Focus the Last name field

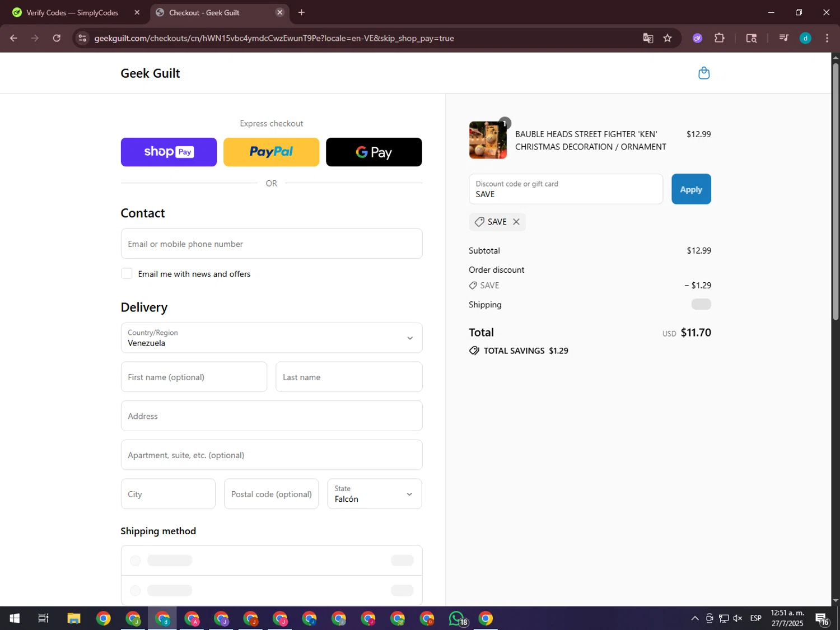pyautogui.click(x=349, y=377)
